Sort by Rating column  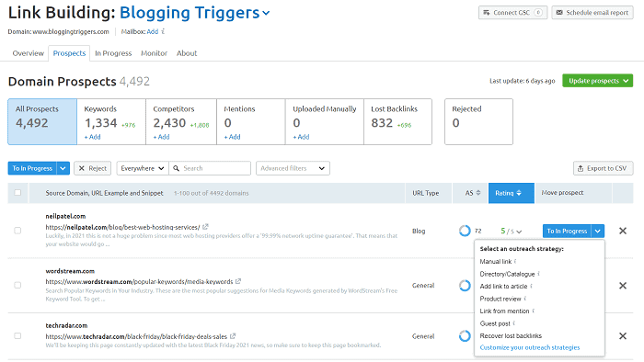(512, 193)
